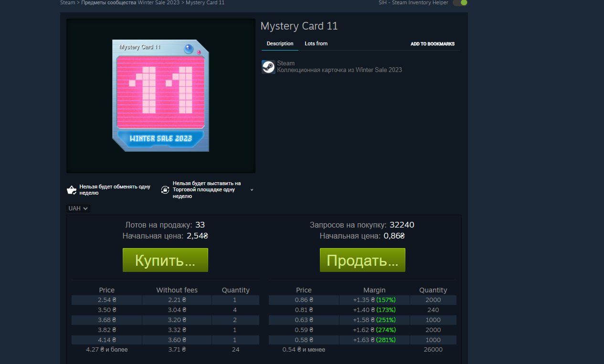
Task: Click the margin +1.58 ₴ (251%) cell
Action: point(374,320)
